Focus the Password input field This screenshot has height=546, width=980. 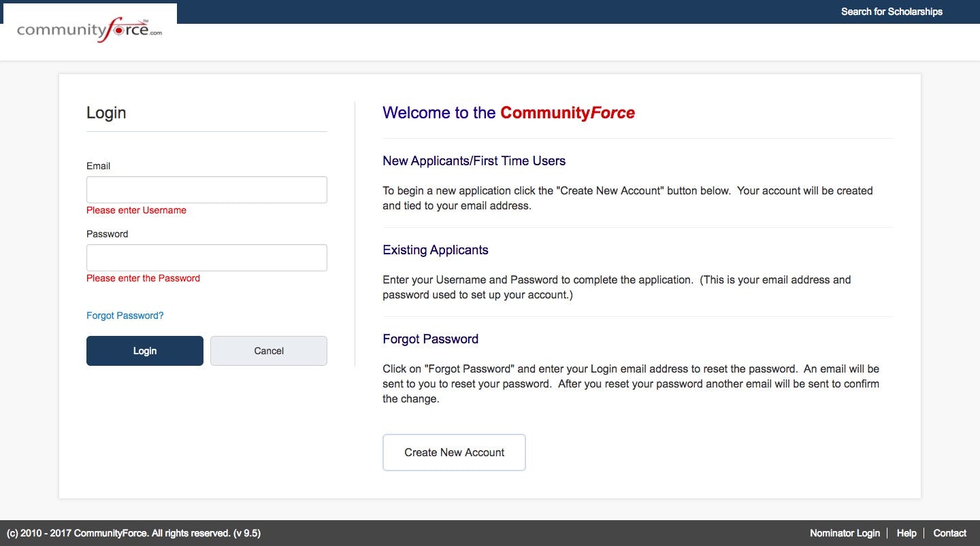tap(207, 258)
